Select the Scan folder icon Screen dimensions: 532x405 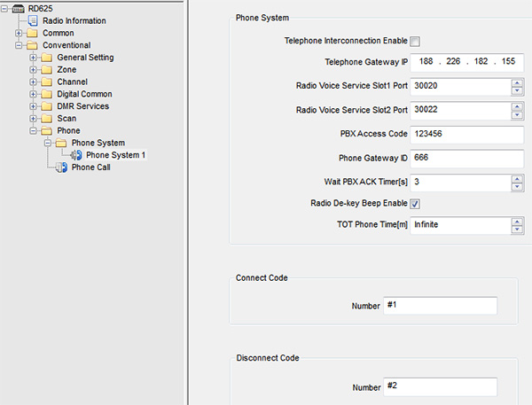[x=46, y=119]
